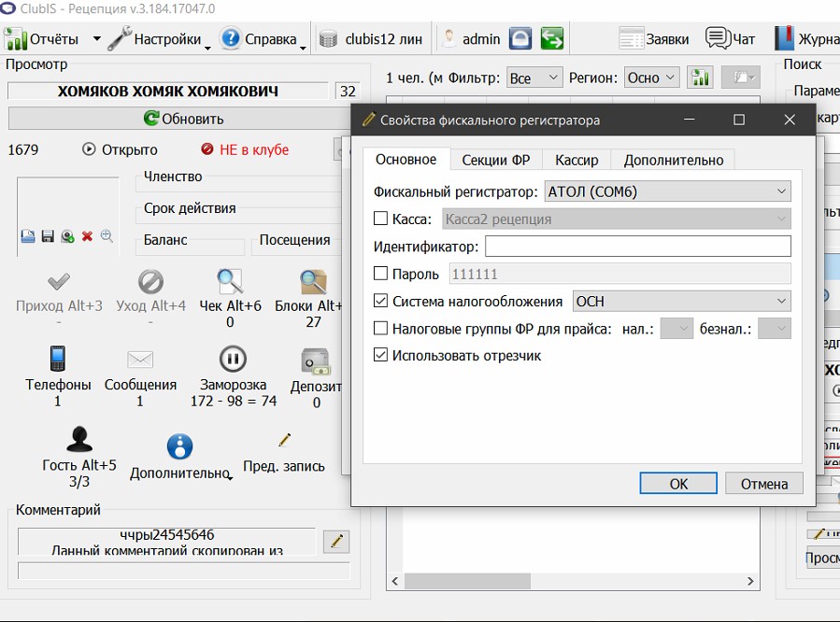This screenshot has height=622, width=840.
Task: Click the Чек Alt+6 receipt icon
Action: pos(230,281)
